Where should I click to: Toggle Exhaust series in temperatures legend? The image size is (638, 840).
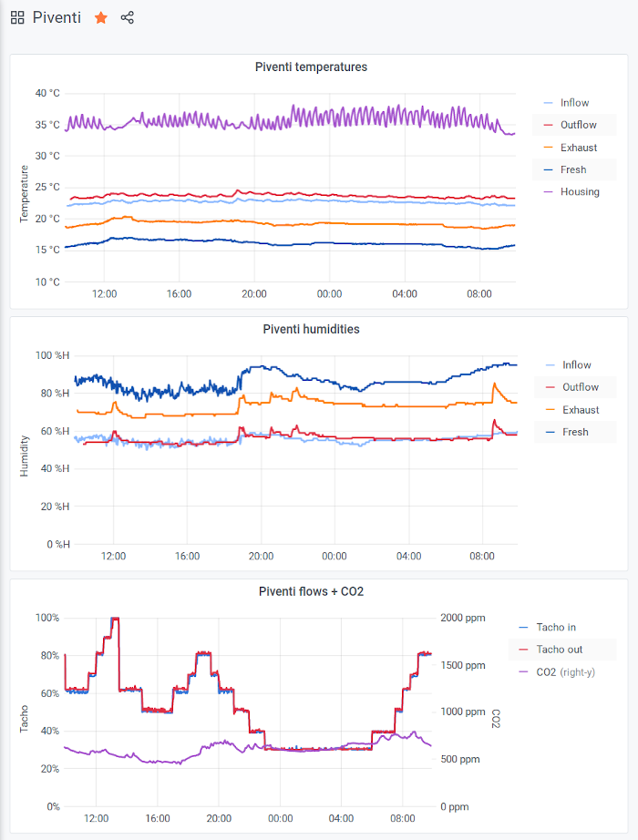579,148
